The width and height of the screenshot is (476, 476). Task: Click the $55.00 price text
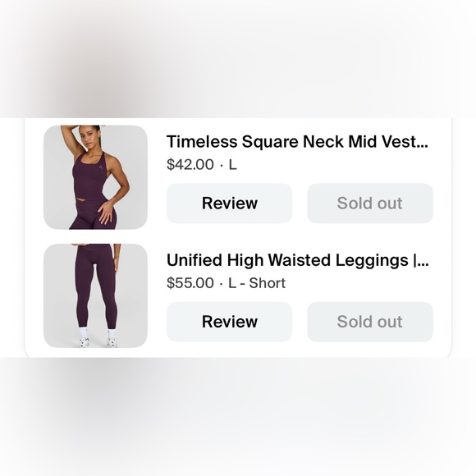click(190, 283)
